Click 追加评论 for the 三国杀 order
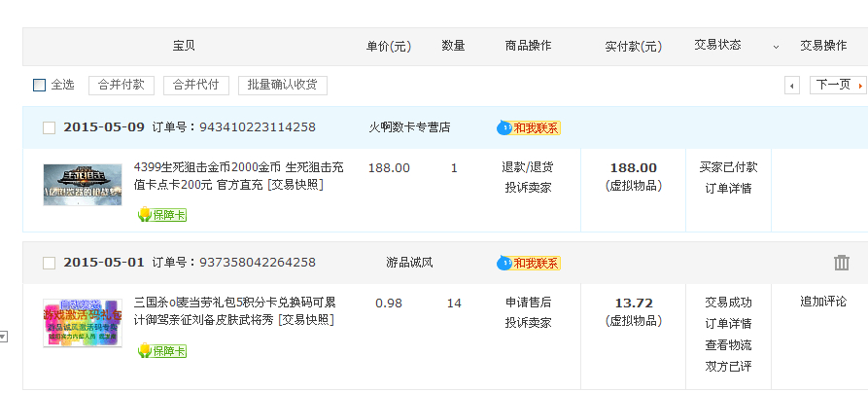 pos(823,303)
